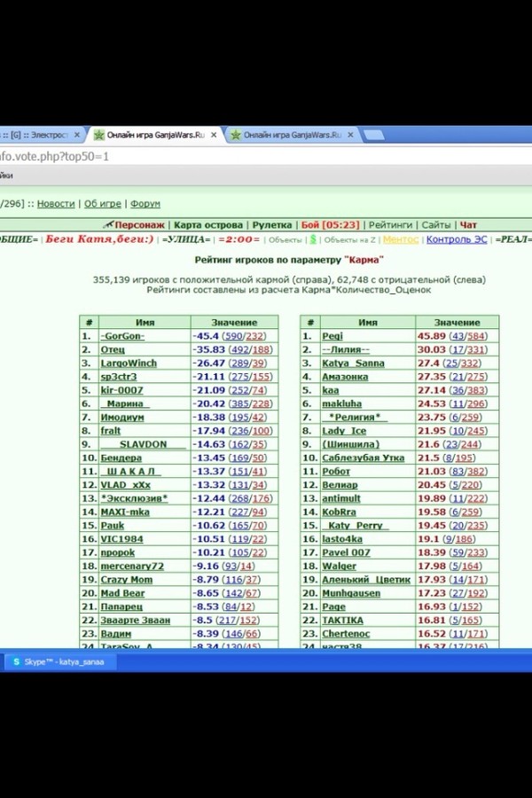Click the 590 votes link for -GorGon-
The image size is (532, 798).
pyautogui.click(x=234, y=336)
